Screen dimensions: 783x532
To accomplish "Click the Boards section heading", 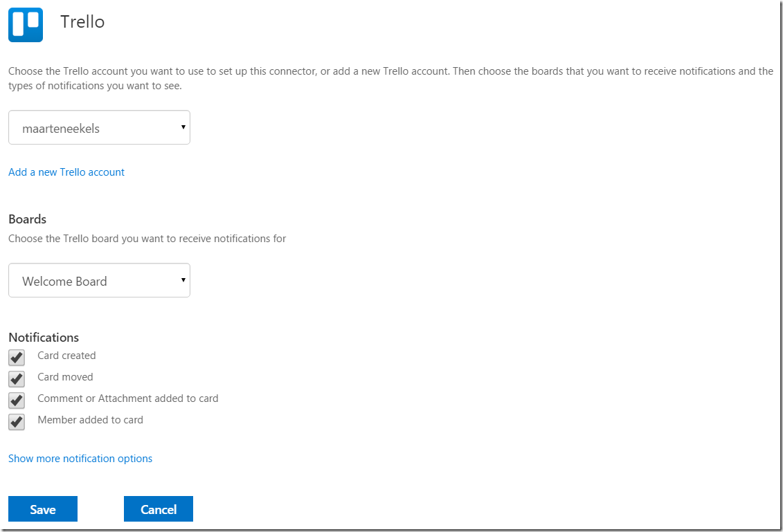I will click(x=28, y=219).
